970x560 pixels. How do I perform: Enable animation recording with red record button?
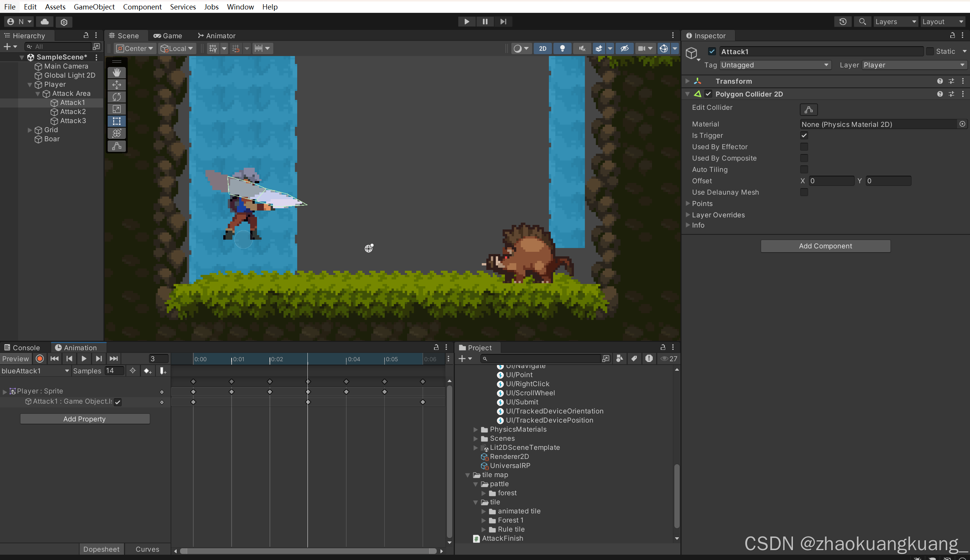[40, 359]
